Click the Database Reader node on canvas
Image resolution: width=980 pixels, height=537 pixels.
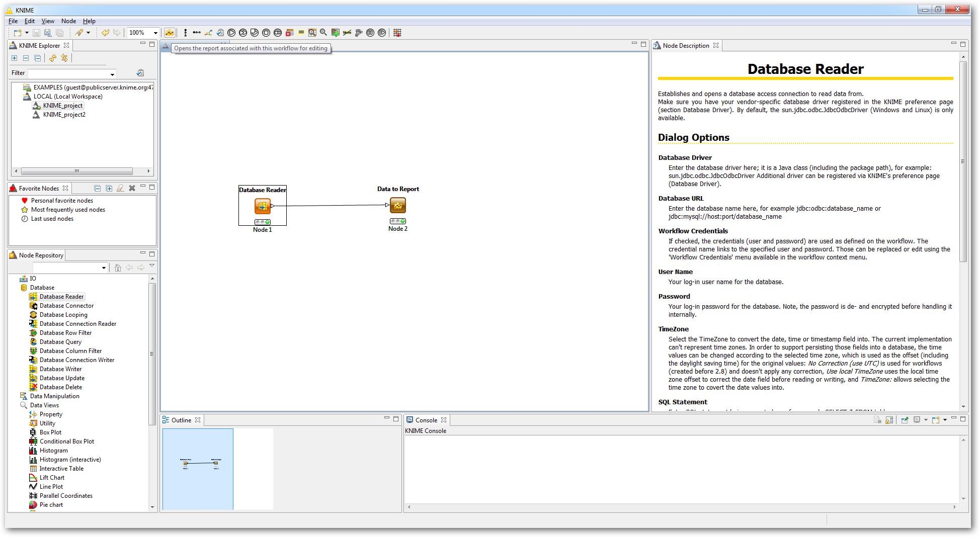262,206
